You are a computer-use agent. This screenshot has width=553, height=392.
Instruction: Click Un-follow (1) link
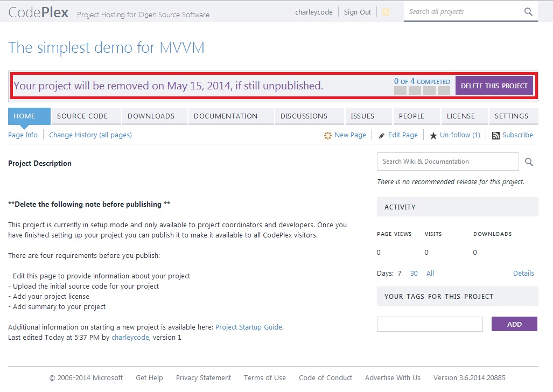pos(460,135)
